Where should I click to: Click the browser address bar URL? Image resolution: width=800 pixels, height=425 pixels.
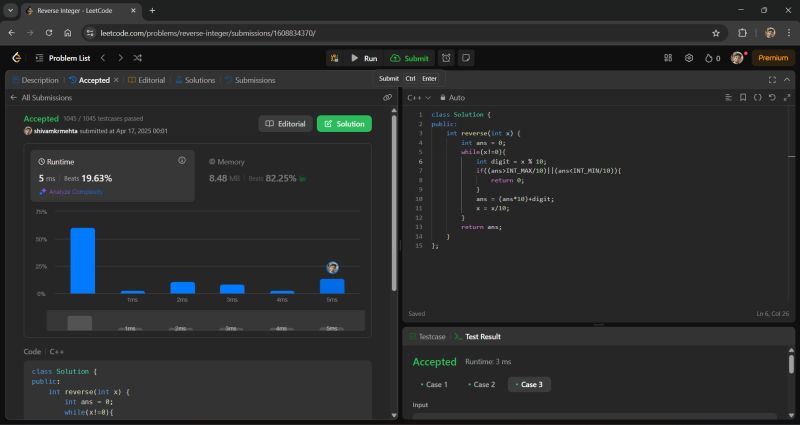coord(208,33)
